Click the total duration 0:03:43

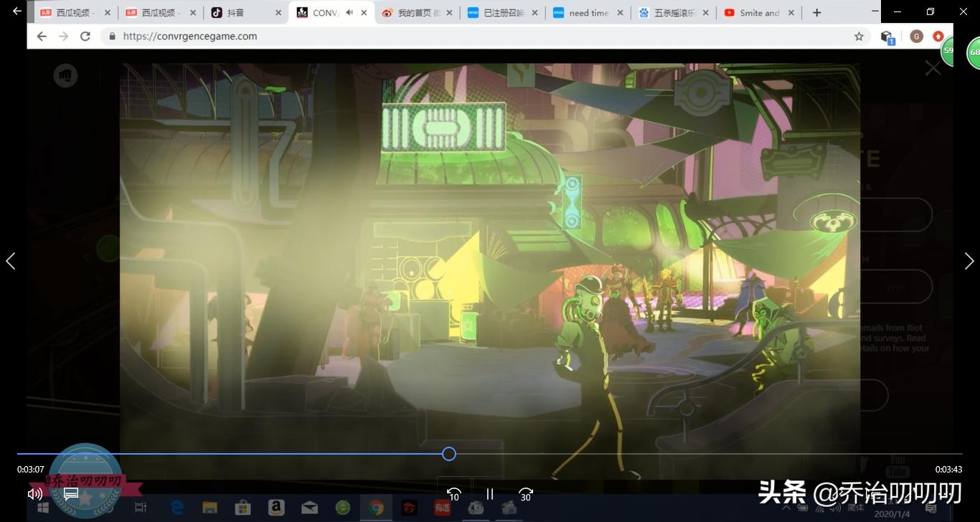point(948,470)
